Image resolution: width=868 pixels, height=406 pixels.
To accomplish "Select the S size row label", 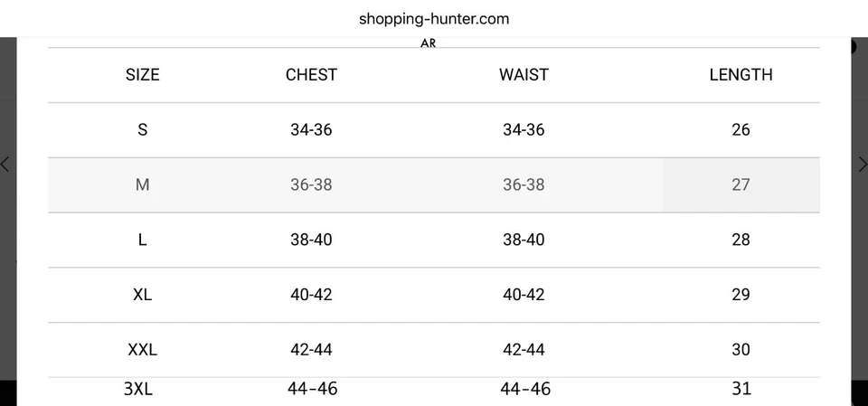I will [x=142, y=130].
